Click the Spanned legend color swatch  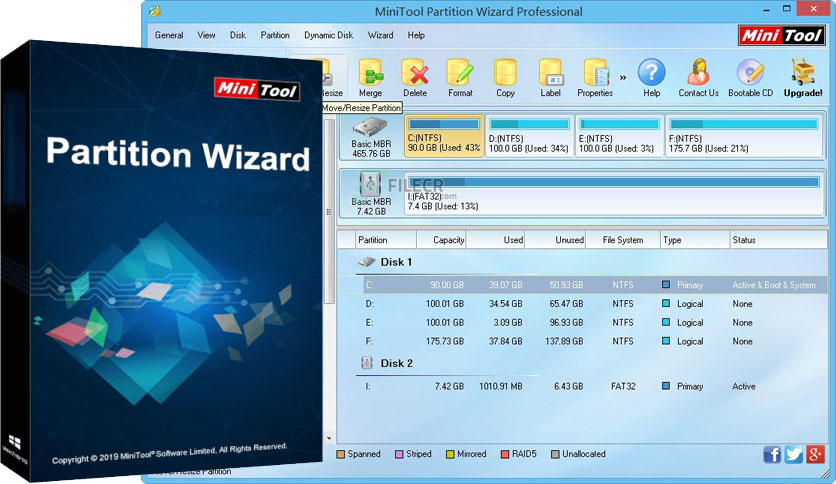click(x=341, y=454)
